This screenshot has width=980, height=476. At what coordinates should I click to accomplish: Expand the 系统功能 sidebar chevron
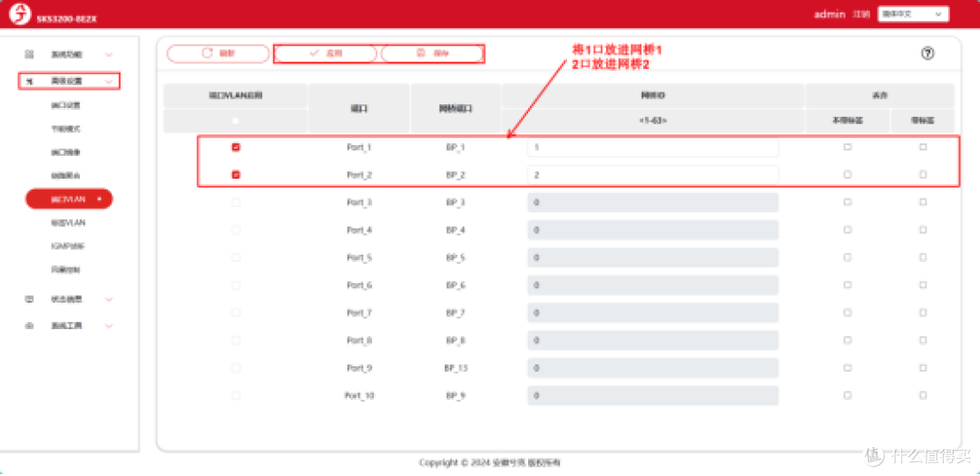point(109,54)
